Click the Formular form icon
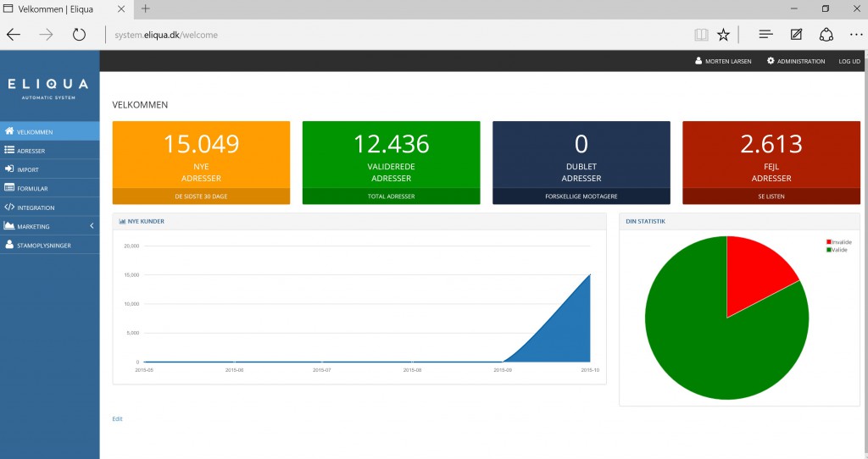The image size is (868, 459). 9,187
